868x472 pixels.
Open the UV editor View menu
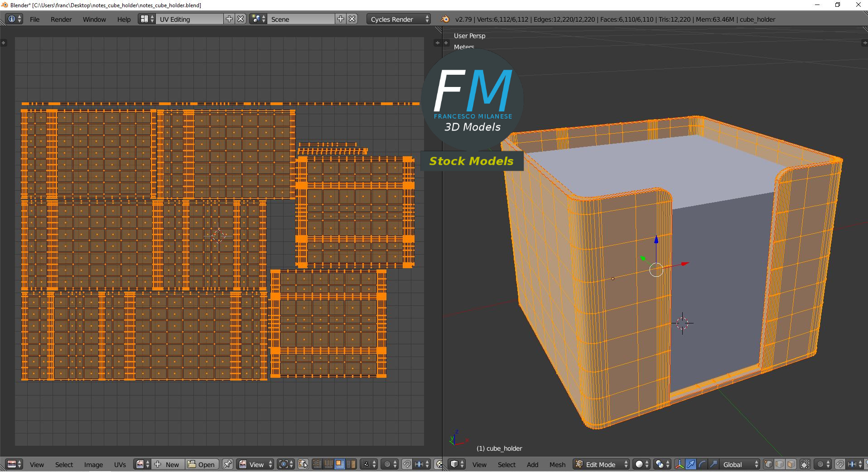[37, 465]
